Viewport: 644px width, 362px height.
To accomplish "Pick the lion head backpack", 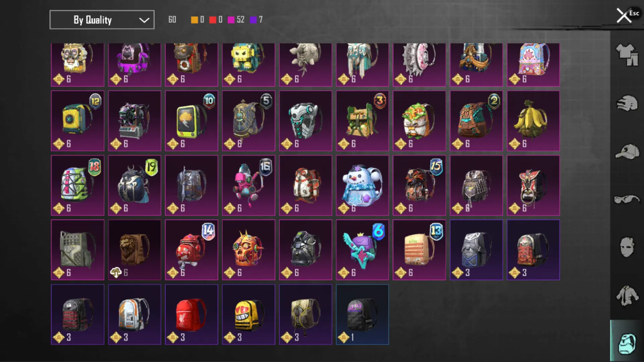I will coord(135,250).
